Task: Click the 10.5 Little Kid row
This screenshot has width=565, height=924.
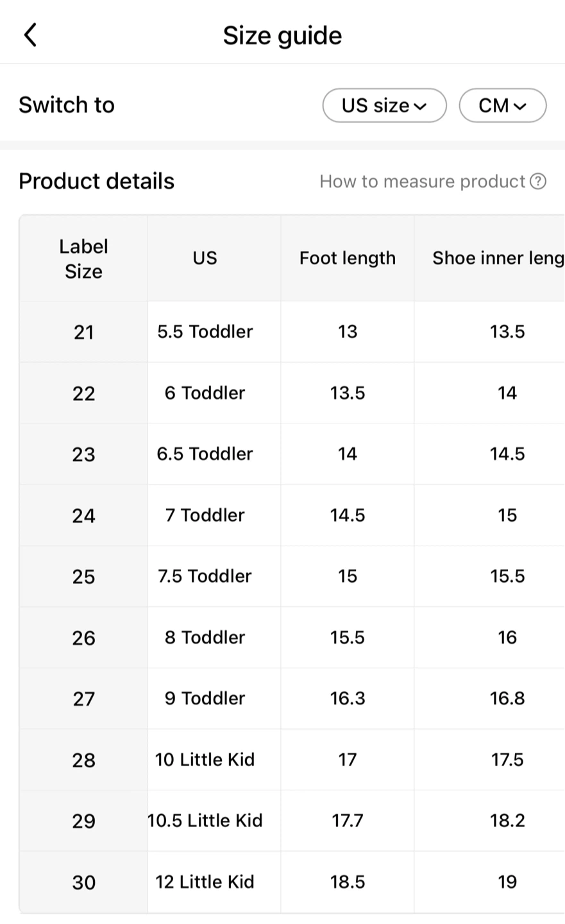Action: (204, 821)
